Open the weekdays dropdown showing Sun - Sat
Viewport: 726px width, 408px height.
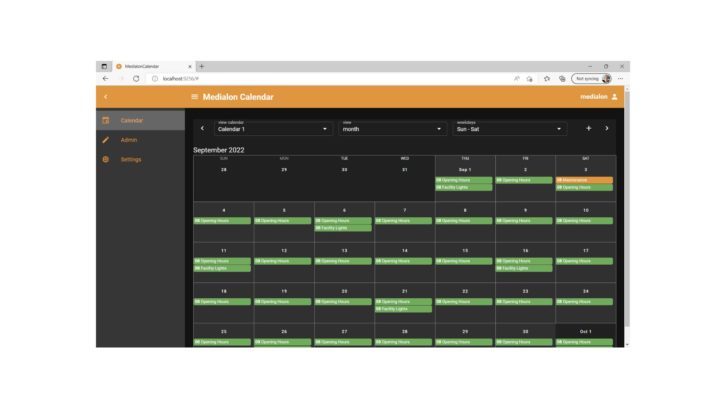point(509,128)
